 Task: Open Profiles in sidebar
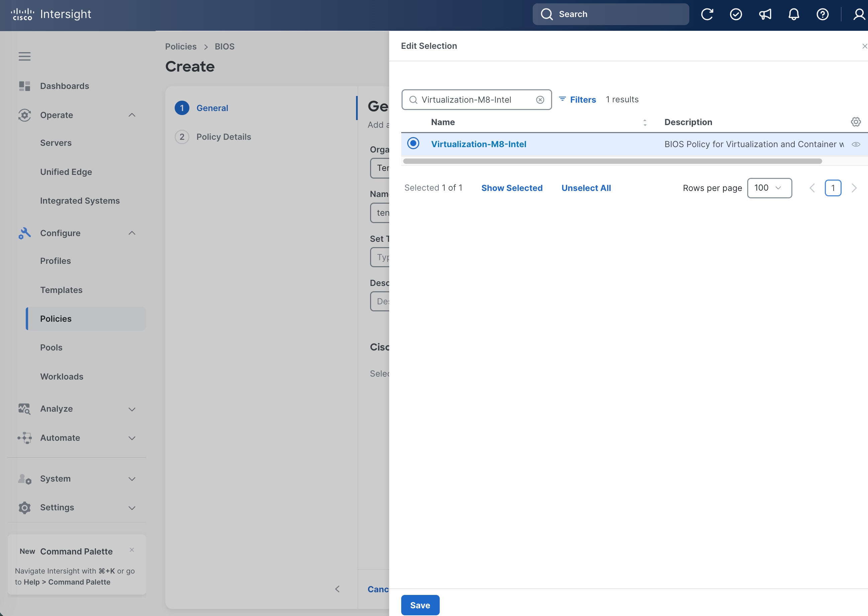pyautogui.click(x=56, y=261)
